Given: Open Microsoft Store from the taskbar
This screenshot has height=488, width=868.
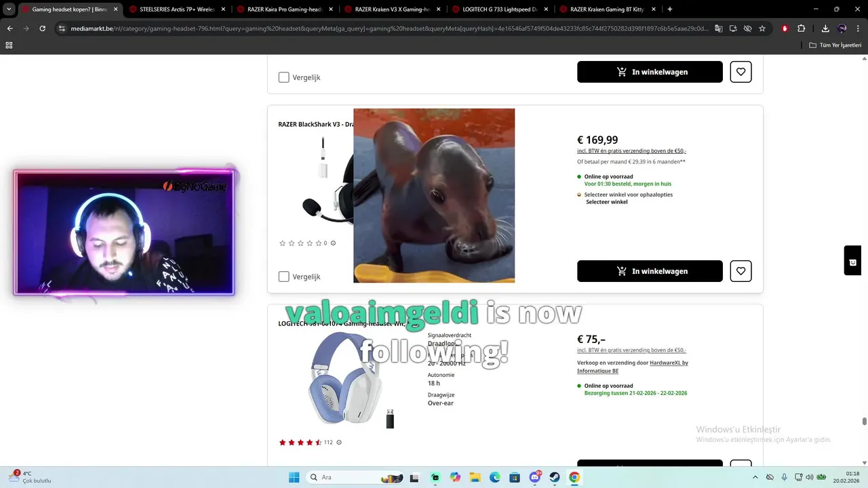Looking at the screenshot, I should [x=515, y=477].
